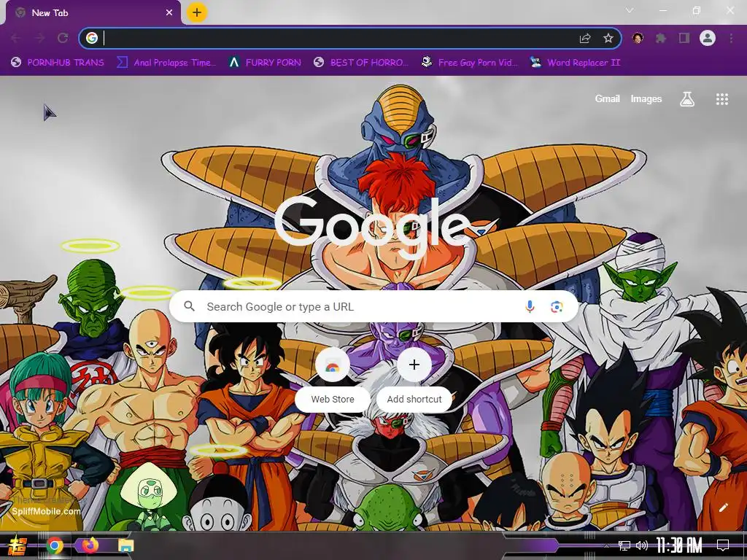The width and height of the screenshot is (747, 560).
Task: Click the 11:38 AM taskbar clock
Action: pyautogui.click(x=679, y=545)
